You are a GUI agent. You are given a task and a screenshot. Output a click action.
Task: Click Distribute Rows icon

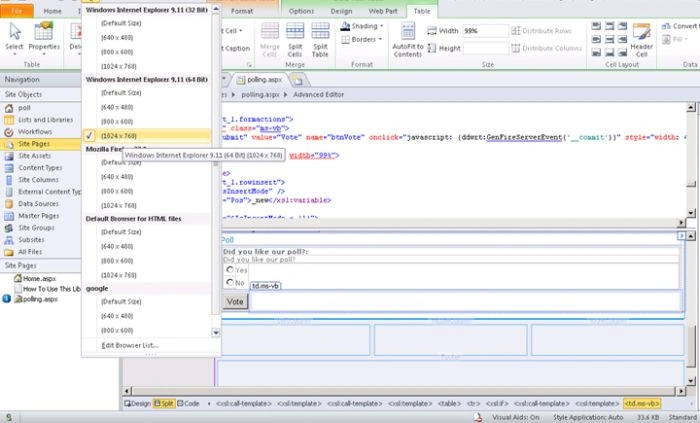coord(516,31)
